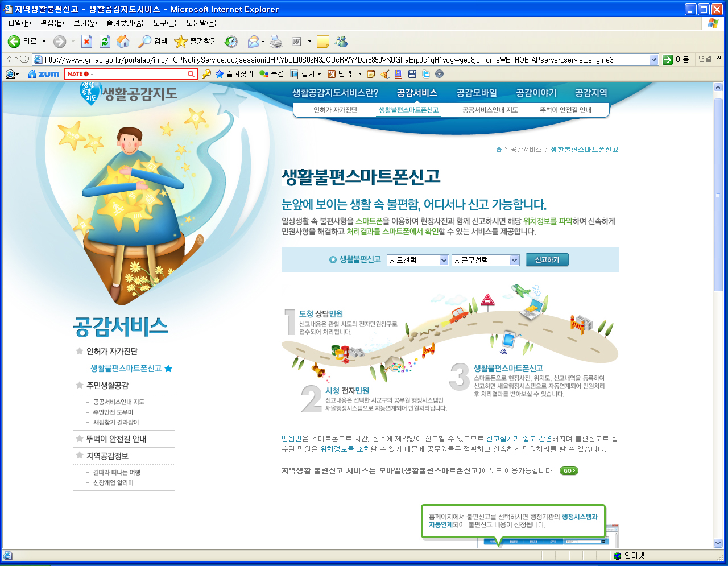The height and width of the screenshot is (566, 728).
Task: Click the broom cleanup icon in the toolbar
Action: [x=385, y=73]
